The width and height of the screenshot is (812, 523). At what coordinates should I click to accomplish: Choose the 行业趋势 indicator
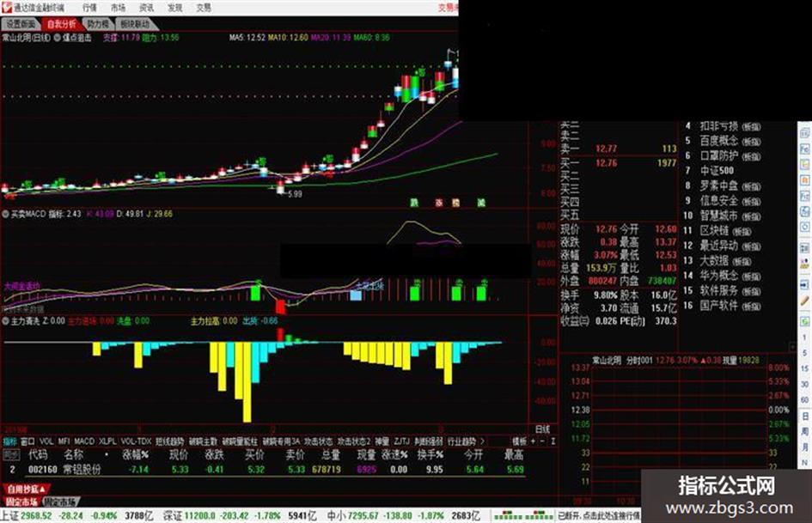click(461, 441)
